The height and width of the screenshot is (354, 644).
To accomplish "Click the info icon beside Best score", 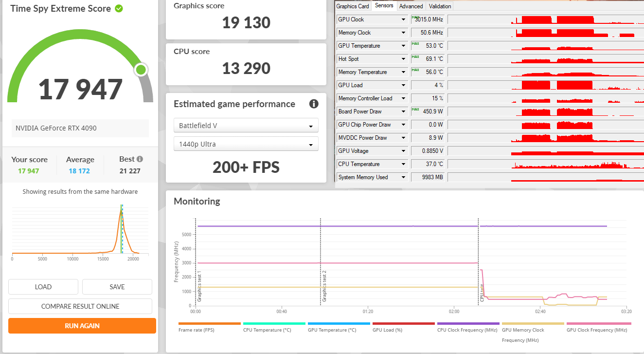I will click(140, 159).
